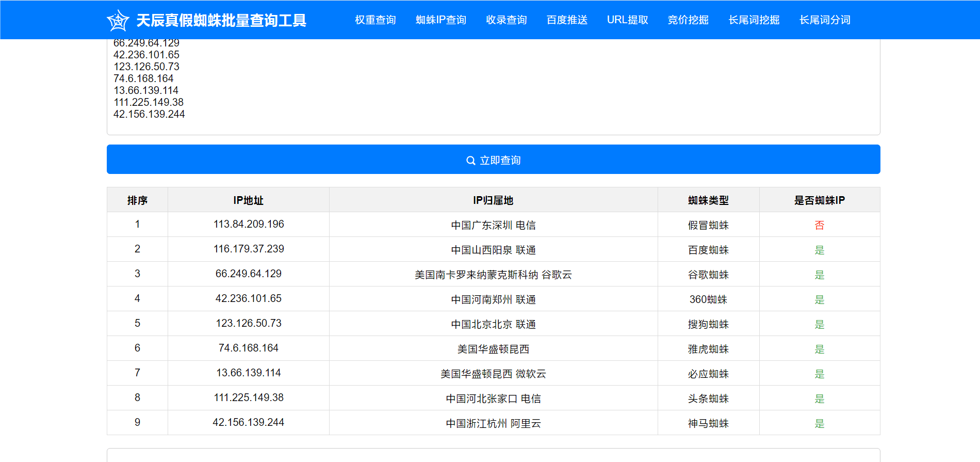Click spider type 假冒蜘蛛

tap(709, 225)
